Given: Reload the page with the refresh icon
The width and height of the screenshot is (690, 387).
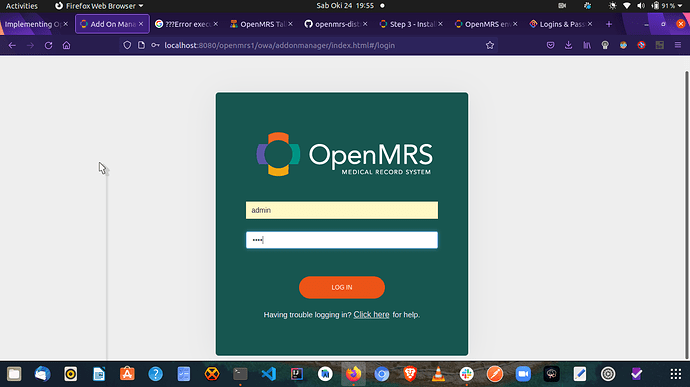Looking at the screenshot, I should (x=48, y=45).
